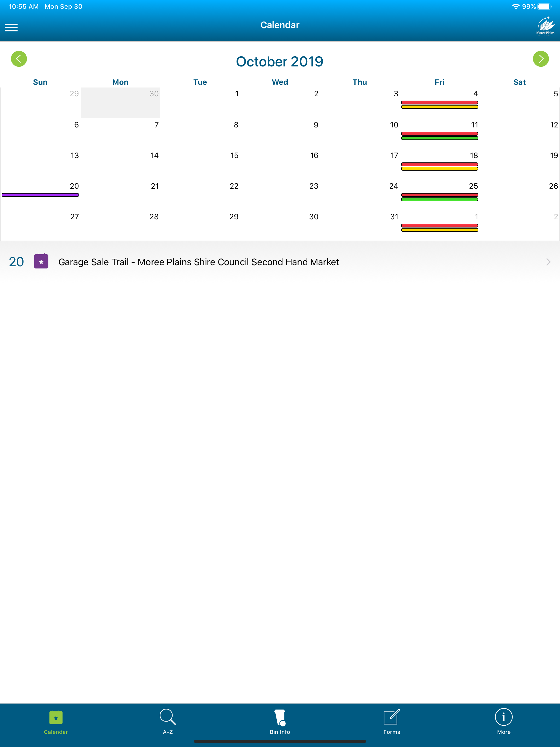Viewport: 560px width, 747px height.
Task: Select October 5 in the calendar
Action: tap(520, 103)
